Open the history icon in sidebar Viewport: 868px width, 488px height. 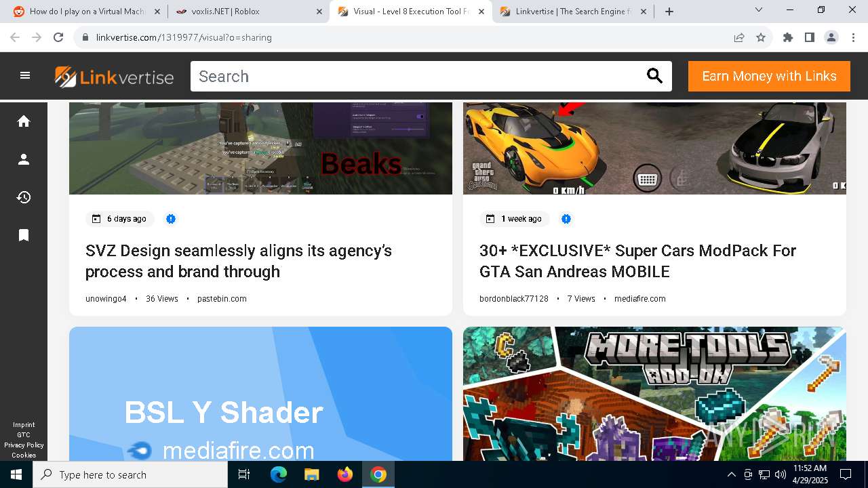tap(24, 197)
